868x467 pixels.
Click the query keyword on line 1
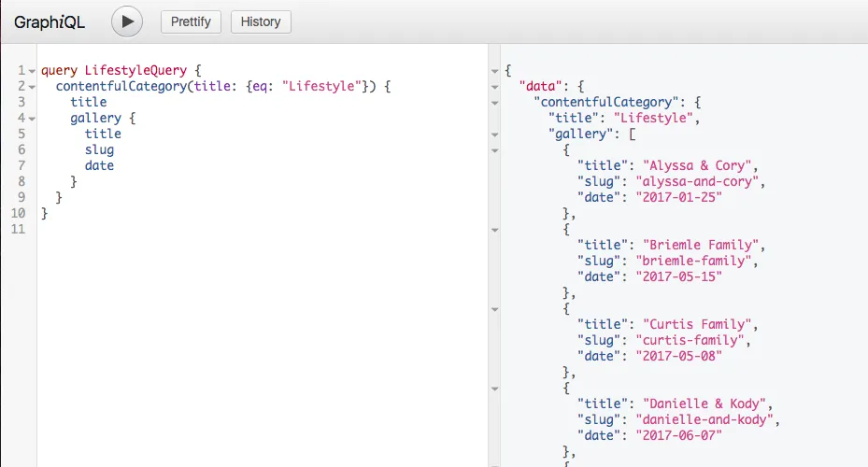59,71
